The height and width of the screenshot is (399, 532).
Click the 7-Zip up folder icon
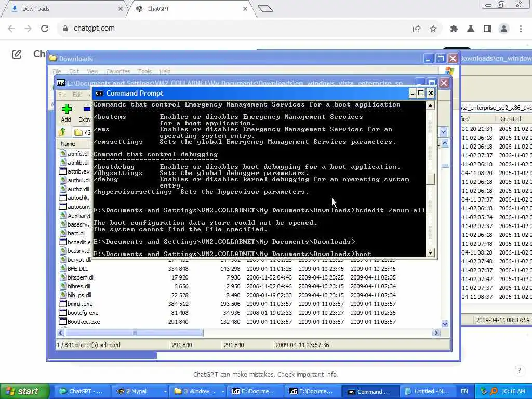click(x=62, y=132)
